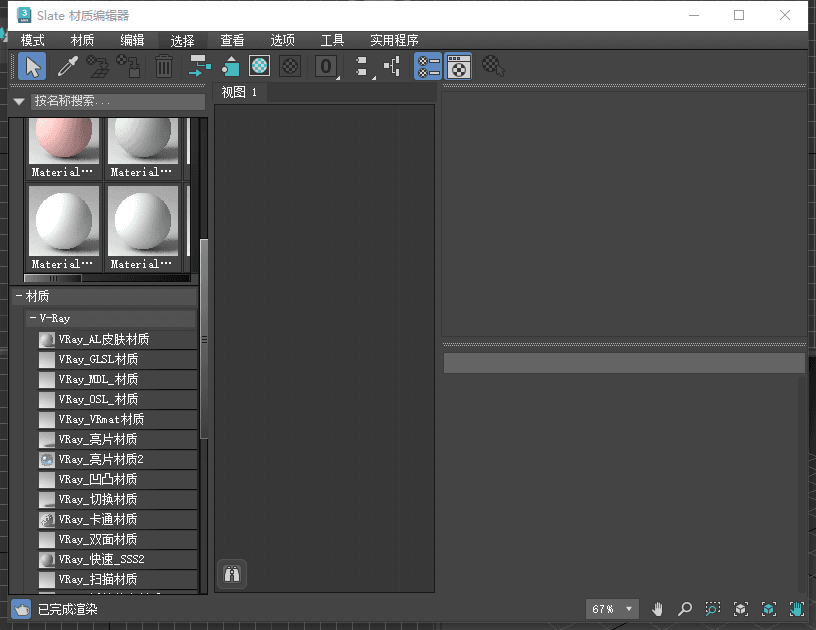The width and height of the screenshot is (816, 630).
Task: Activate the Zoom magnifier tool
Action: [x=684, y=609]
